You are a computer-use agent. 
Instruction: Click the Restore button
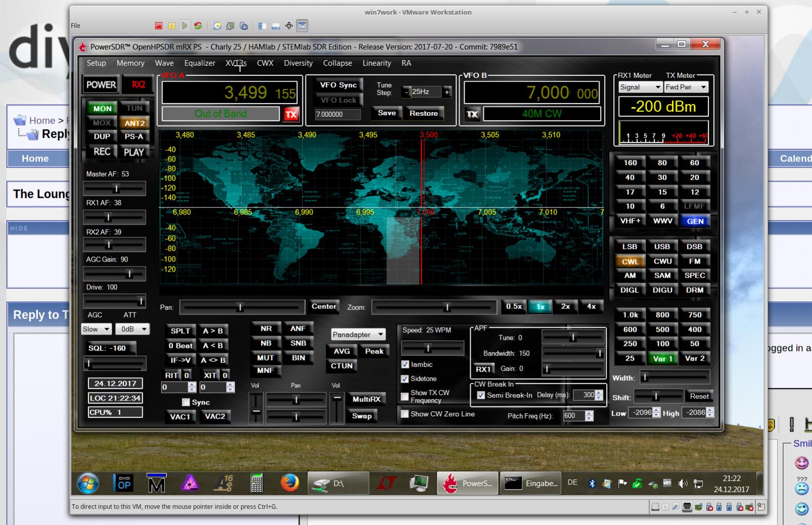click(424, 113)
